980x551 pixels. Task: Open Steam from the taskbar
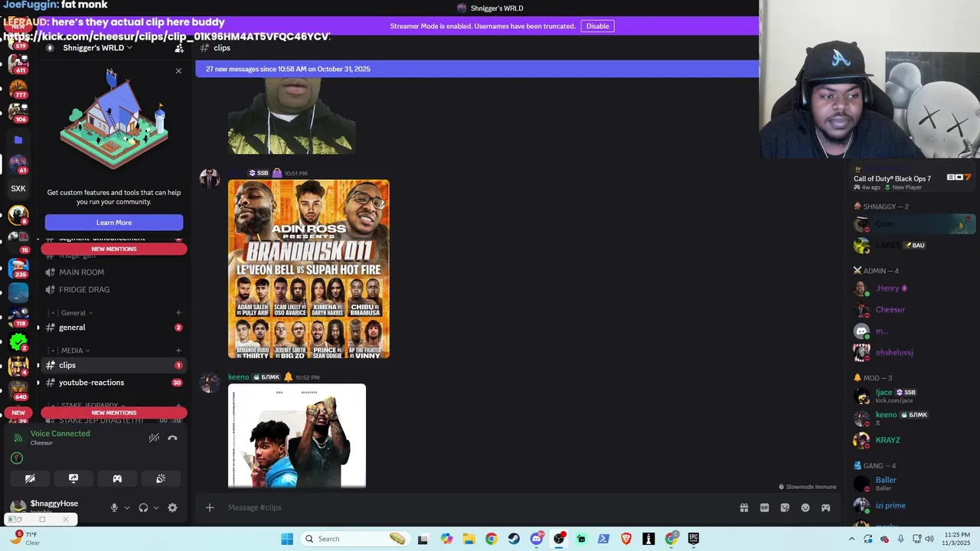click(x=514, y=539)
